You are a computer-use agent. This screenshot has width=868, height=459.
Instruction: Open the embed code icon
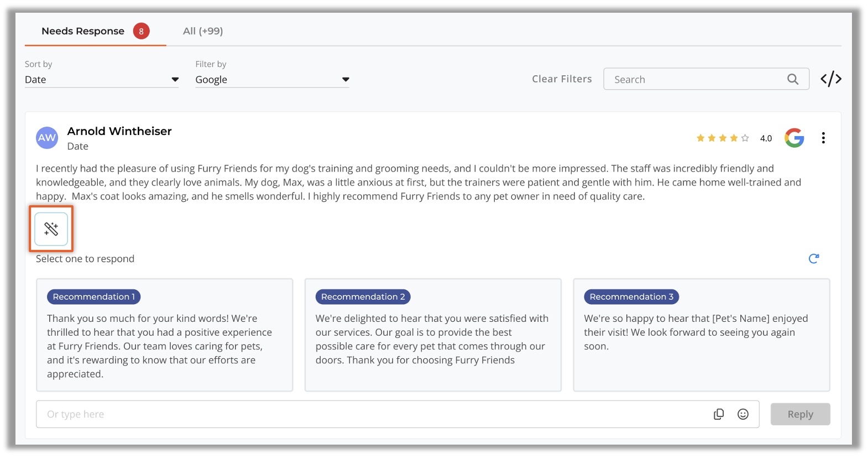(x=830, y=79)
